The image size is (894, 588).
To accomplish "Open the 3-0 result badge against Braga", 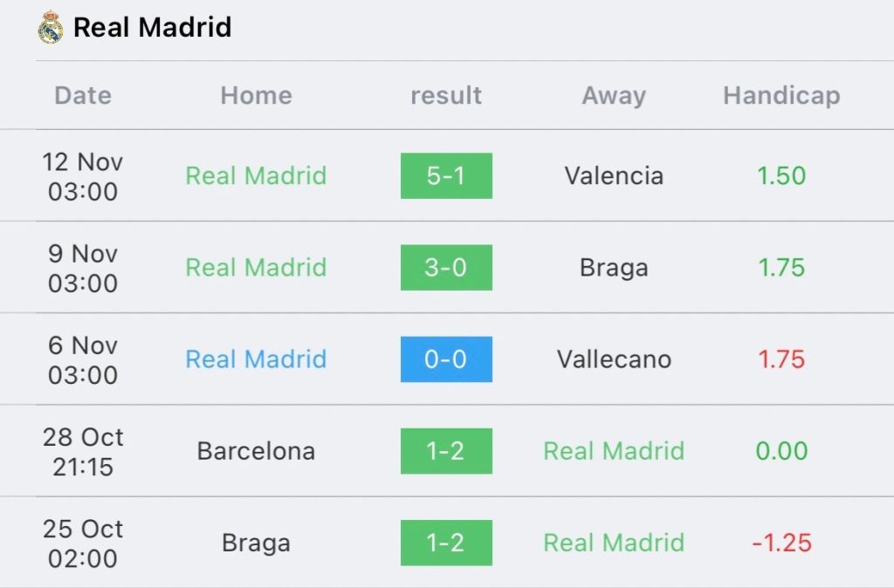I will pos(446,268).
